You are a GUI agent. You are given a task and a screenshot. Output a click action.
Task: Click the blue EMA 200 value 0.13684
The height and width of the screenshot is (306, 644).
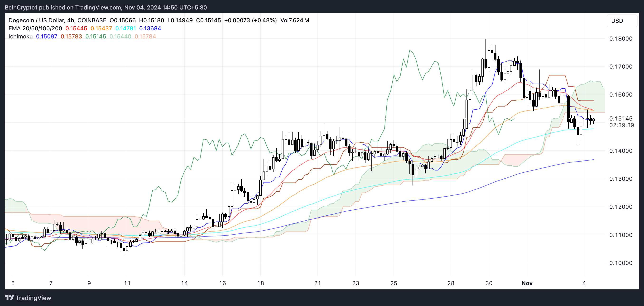click(x=150, y=28)
